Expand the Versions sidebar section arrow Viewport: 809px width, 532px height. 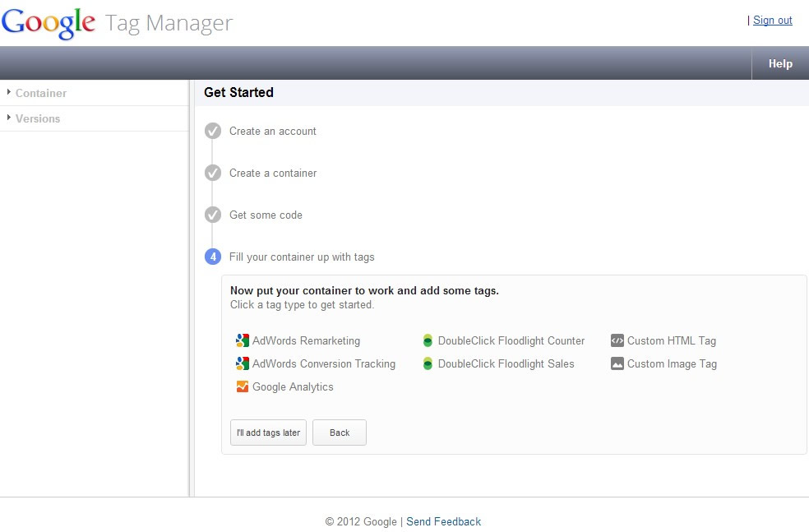(x=9, y=118)
